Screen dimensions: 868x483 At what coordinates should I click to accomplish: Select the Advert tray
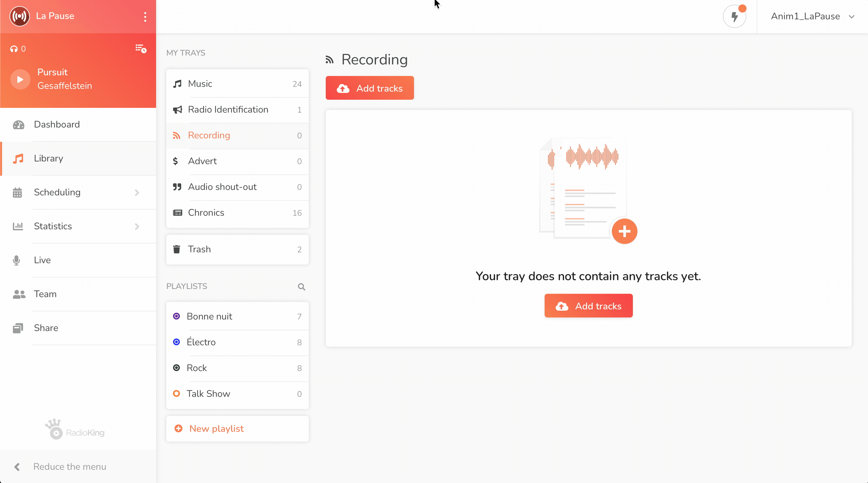click(238, 161)
